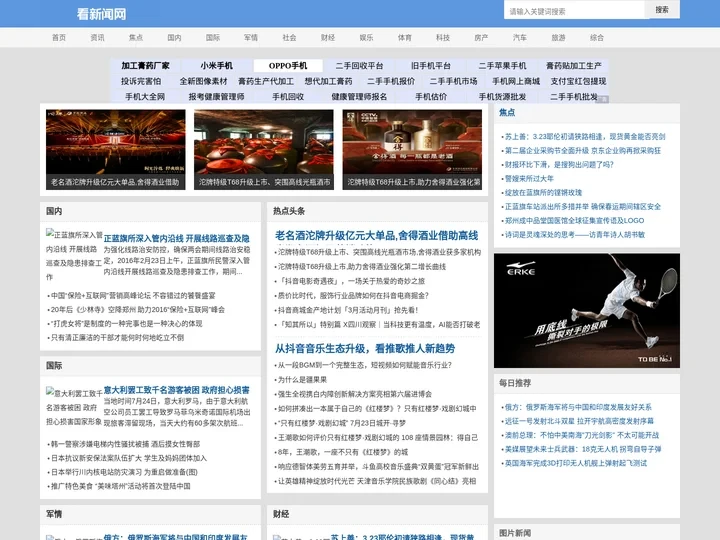Open the 资讯 navigation item
Viewport: 720px width, 540px height.
pos(97,38)
